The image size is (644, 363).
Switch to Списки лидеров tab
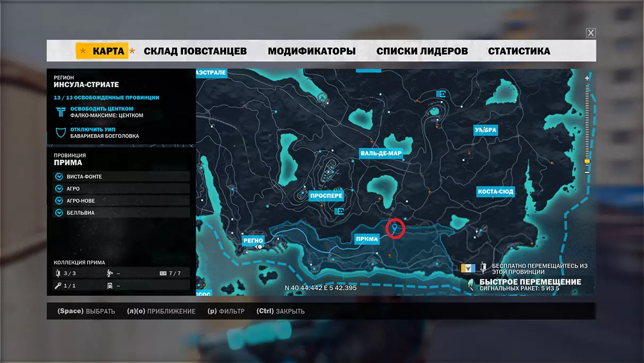click(x=422, y=51)
